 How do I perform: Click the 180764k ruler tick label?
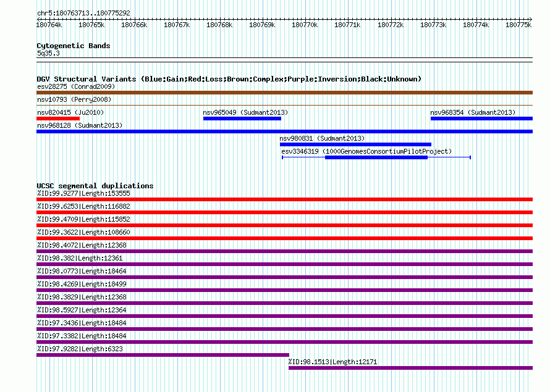click(49, 25)
